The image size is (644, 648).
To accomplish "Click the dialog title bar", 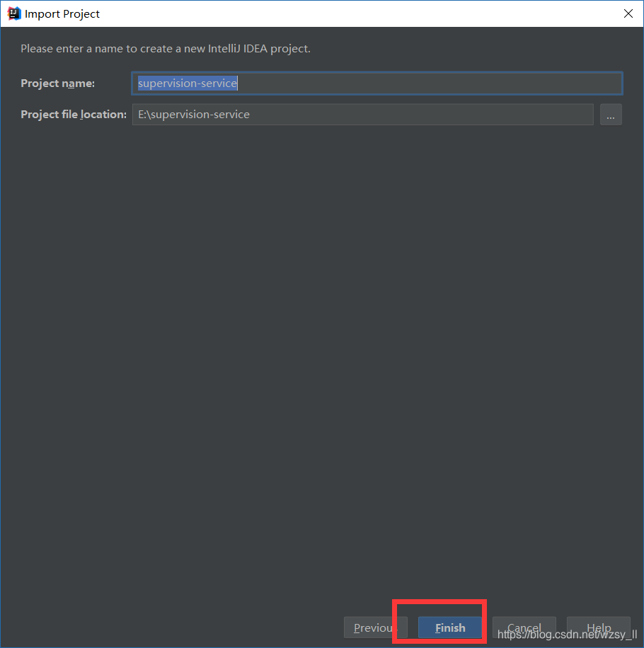I will point(318,13).
